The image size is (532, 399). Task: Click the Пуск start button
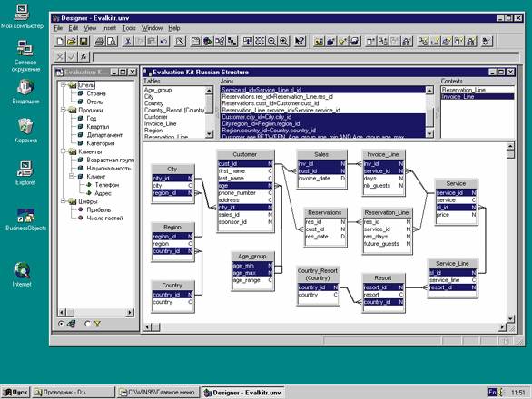(x=15, y=393)
